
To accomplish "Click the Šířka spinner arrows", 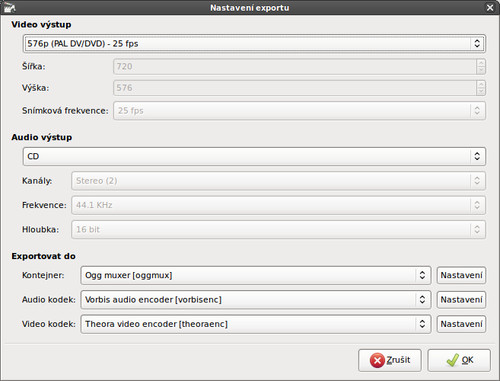I will pyautogui.click(x=481, y=67).
